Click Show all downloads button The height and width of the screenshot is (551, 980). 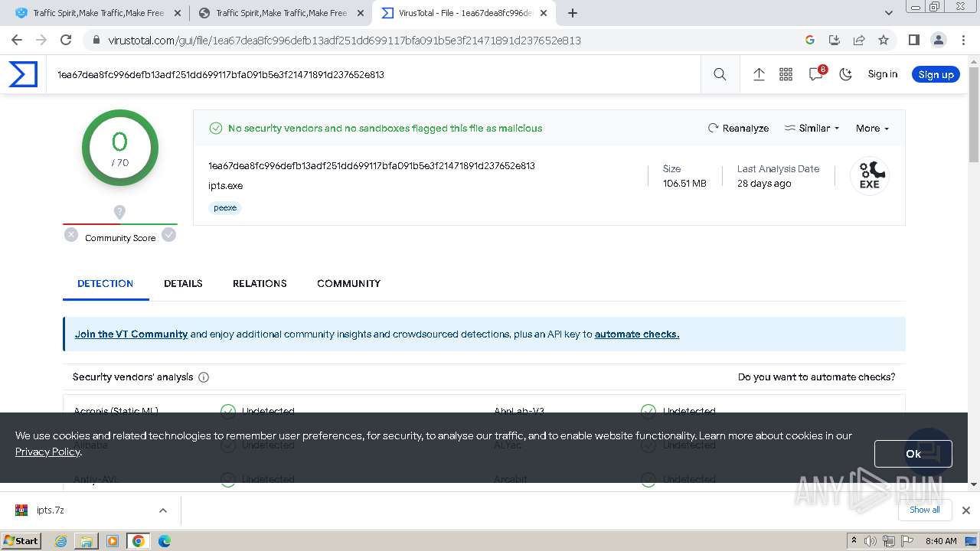tap(924, 510)
